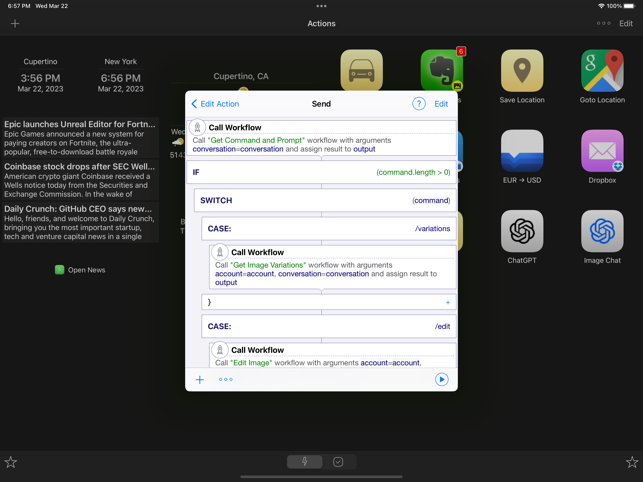This screenshot has height=482, width=643.
Task: Open the Epic launches Unreal Editor news item
Action: pyautogui.click(x=80, y=137)
